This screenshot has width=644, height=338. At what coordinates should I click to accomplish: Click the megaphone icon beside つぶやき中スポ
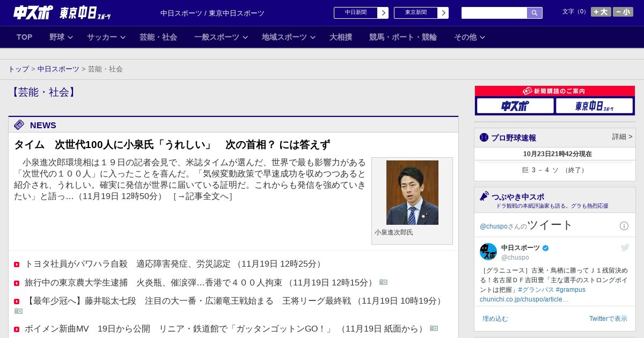point(484,196)
